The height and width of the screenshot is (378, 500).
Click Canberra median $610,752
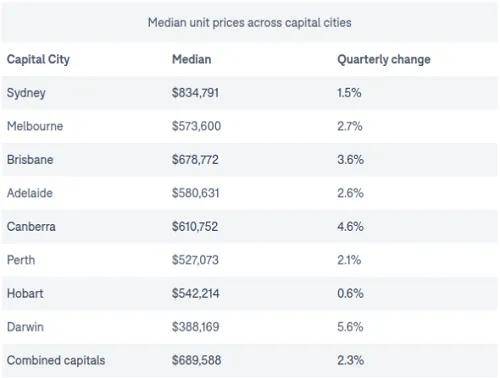tap(195, 227)
